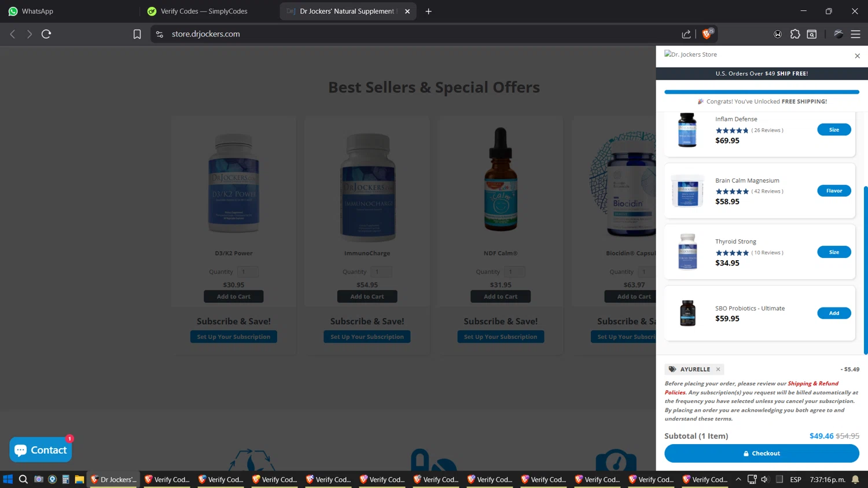Switch the ESP keyboard language
This screenshot has height=488, width=868.
(796, 479)
